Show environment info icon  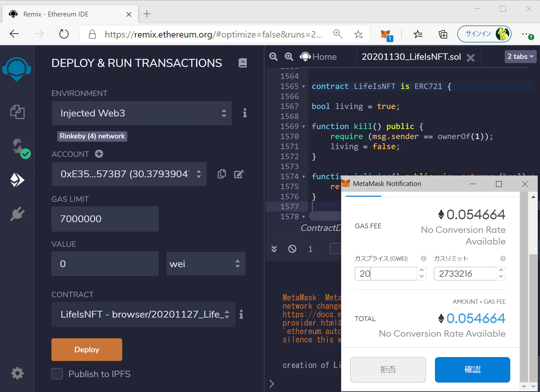[x=245, y=113]
